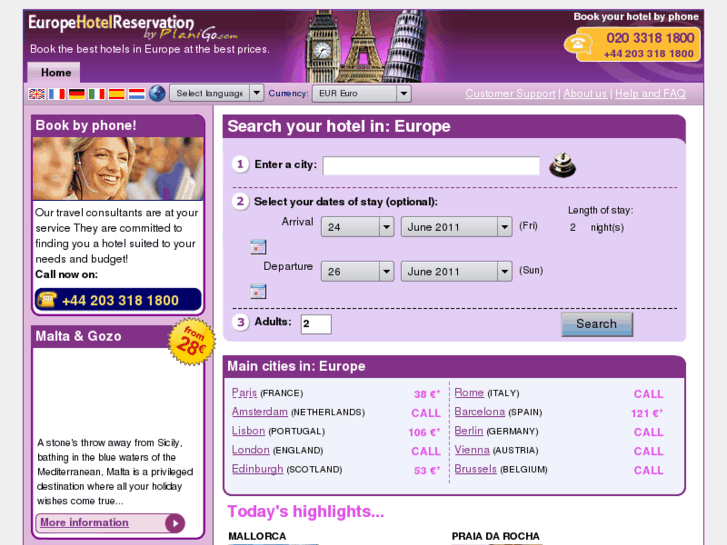
Task: Select the Italian flag icon
Action: (x=96, y=94)
